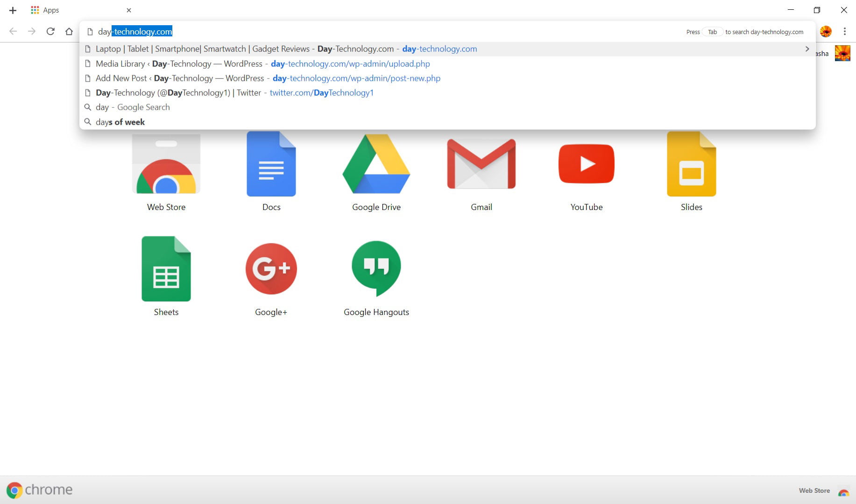Click the Tab key hint chip
Screen dimensions: 856x504
[712, 32]
